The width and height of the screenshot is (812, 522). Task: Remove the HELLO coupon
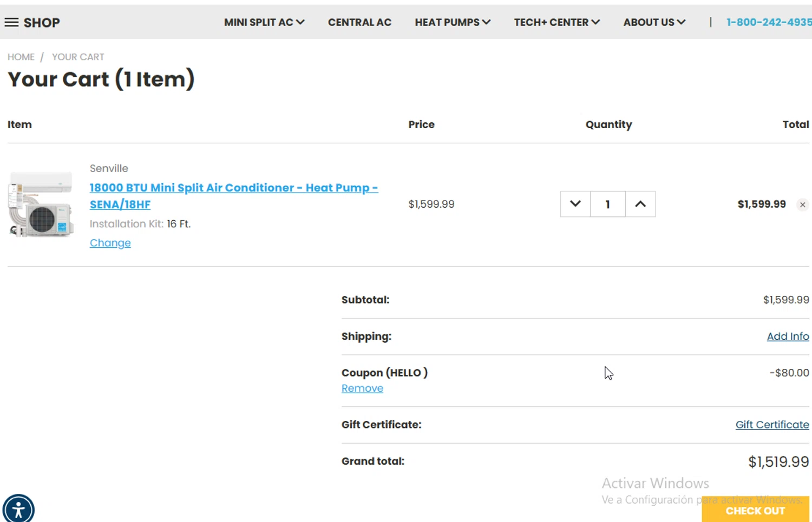coord(362,388)
